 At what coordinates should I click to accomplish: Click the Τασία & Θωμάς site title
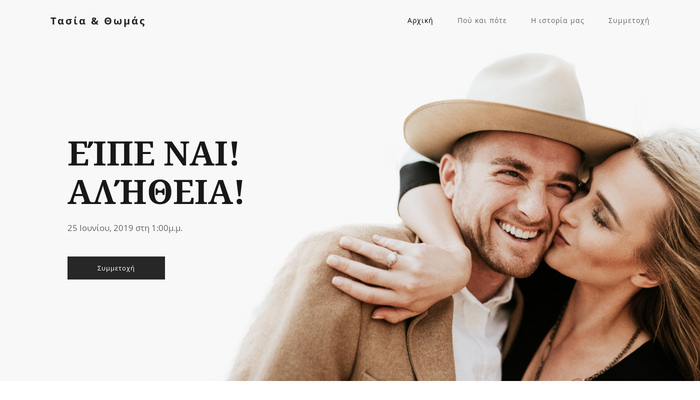point(98,21)
